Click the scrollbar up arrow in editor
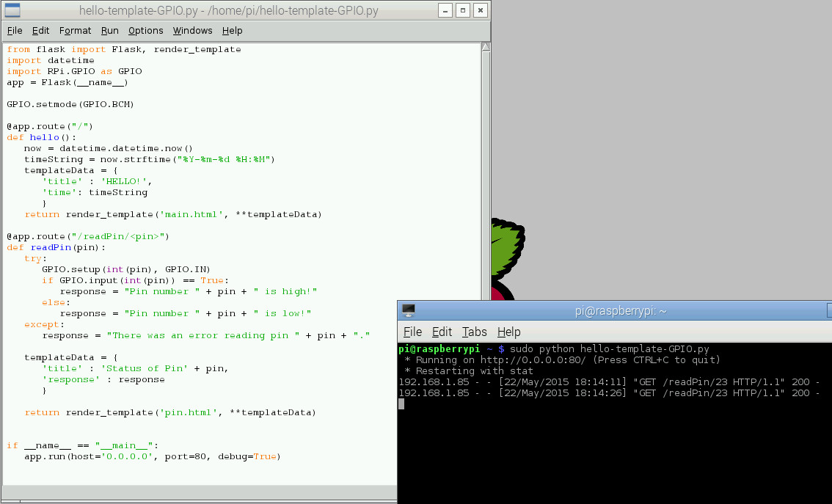832x504 pixels. (486, 47)
